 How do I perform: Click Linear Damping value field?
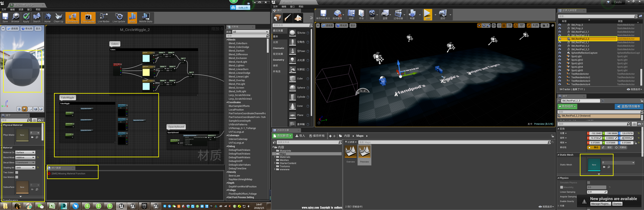(597, 192)
